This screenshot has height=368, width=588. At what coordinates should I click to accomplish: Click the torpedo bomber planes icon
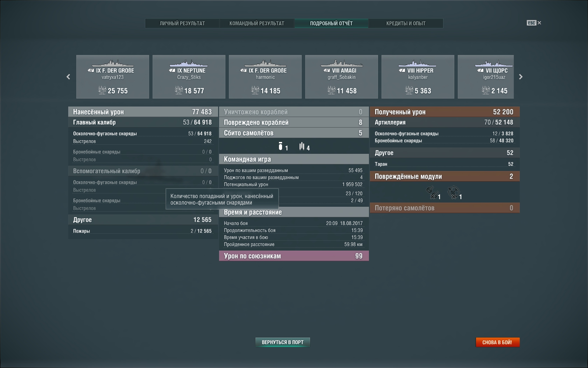(x=302, y=146)
